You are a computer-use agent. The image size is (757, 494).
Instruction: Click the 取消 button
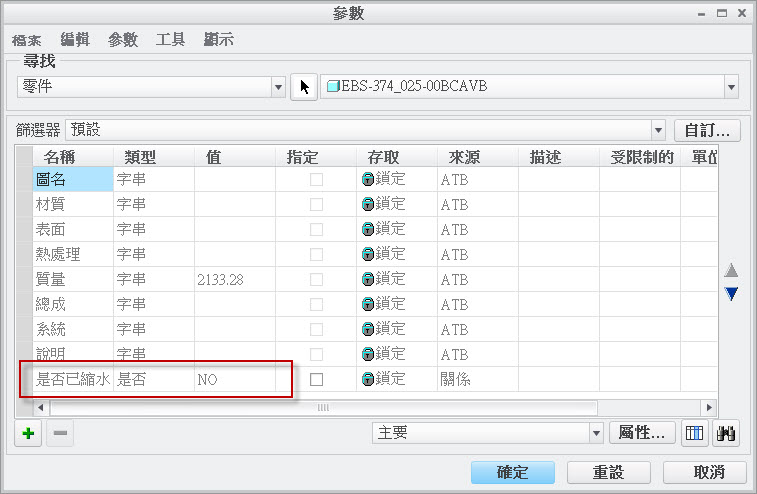coord(704,472)
